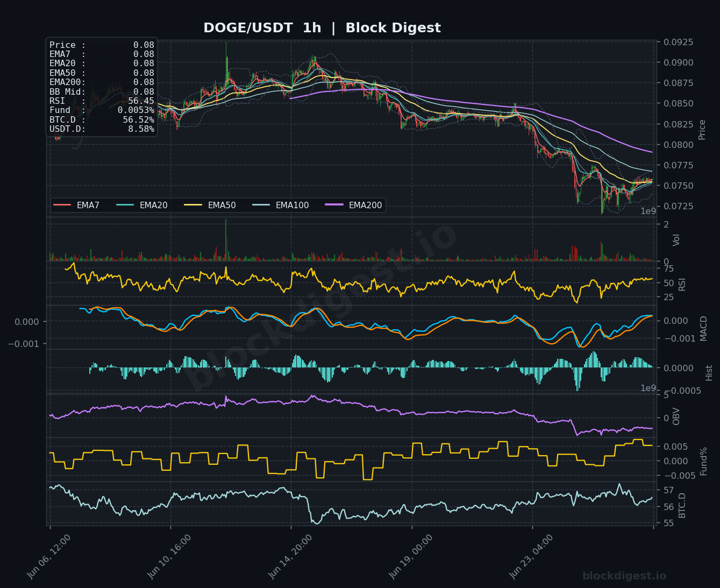
Task: Click the rotated Vol axis label
Action: tap(676, 240)
